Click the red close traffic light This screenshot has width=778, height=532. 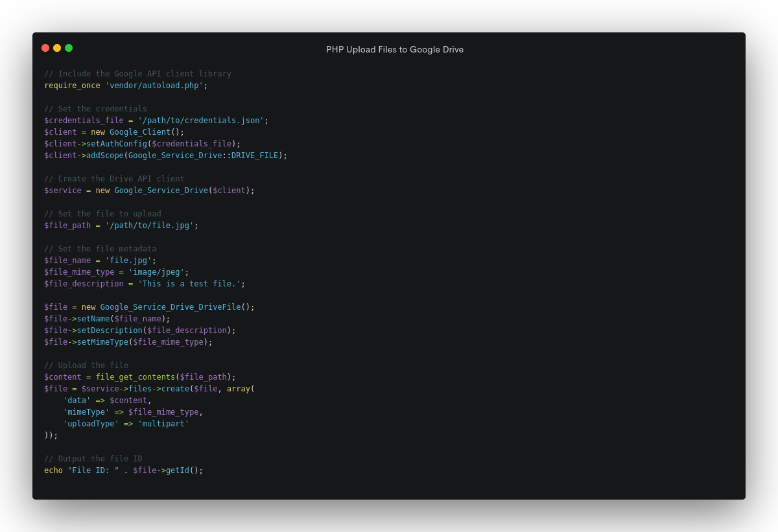pos(45,48)
